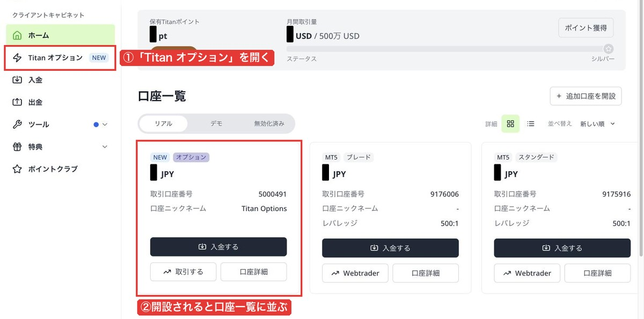Click 取引する on the option account
Screen dimensions: 644x319
(184, 272)
